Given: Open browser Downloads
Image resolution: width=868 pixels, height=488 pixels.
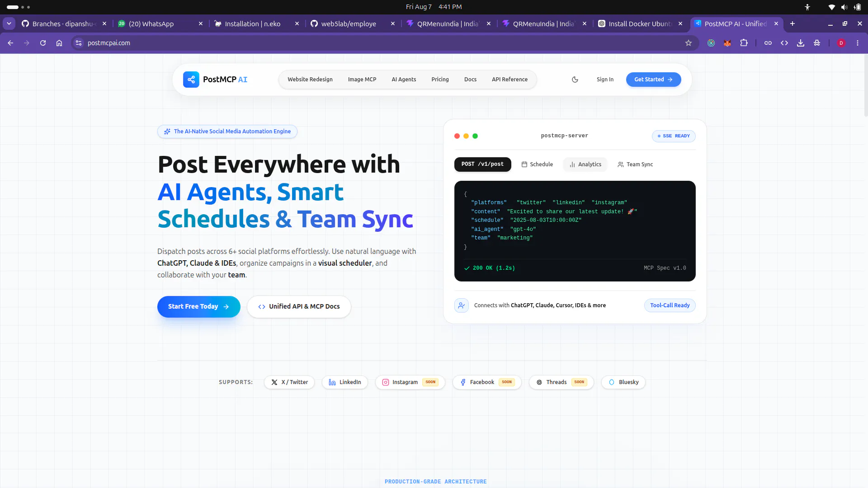Looking at the screenshot, I should point(801,43).
